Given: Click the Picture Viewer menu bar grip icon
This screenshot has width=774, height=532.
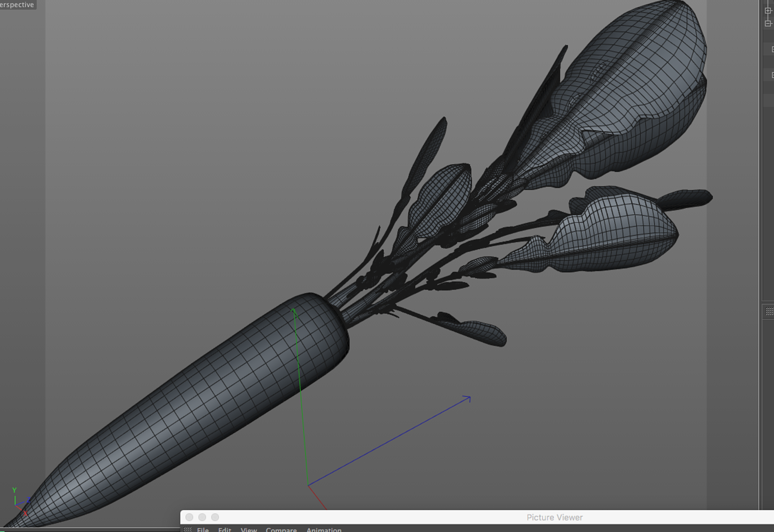Looking at the screenshot, I should (x=187, y=529).
